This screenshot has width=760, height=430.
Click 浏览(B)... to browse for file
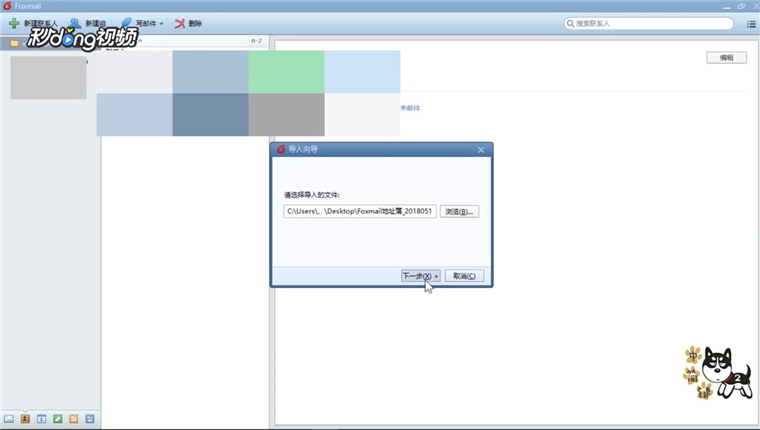459,211
